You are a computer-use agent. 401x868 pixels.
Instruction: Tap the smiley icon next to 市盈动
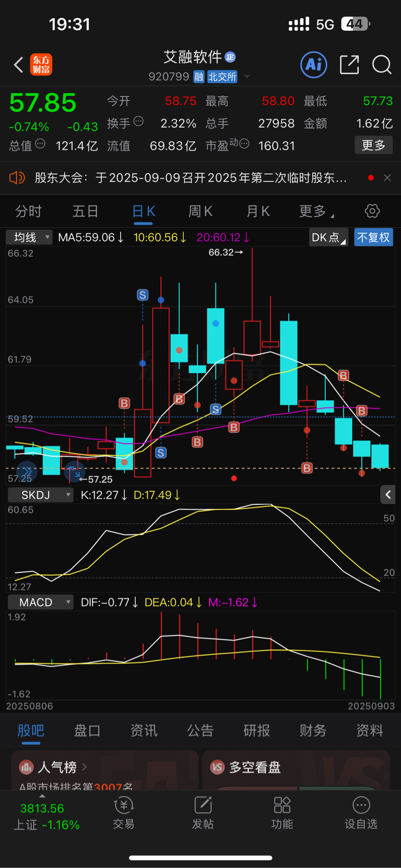(244, 144)
